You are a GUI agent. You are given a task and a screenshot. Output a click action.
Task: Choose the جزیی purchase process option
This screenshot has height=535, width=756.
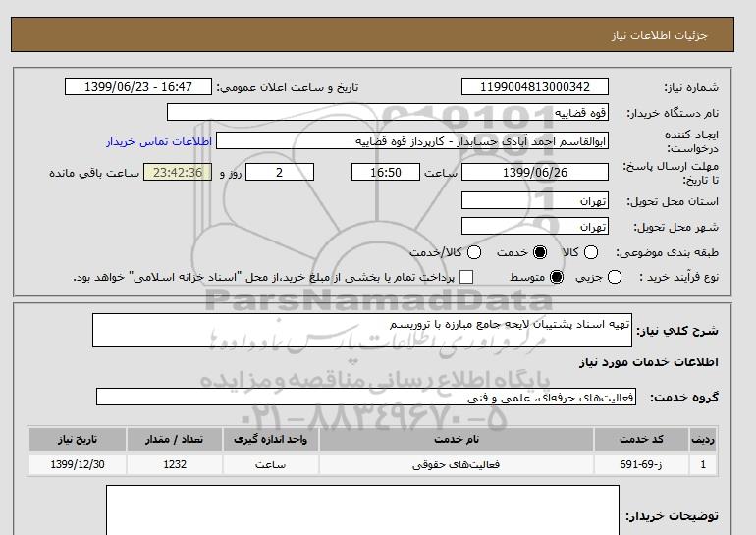[615, 277]
